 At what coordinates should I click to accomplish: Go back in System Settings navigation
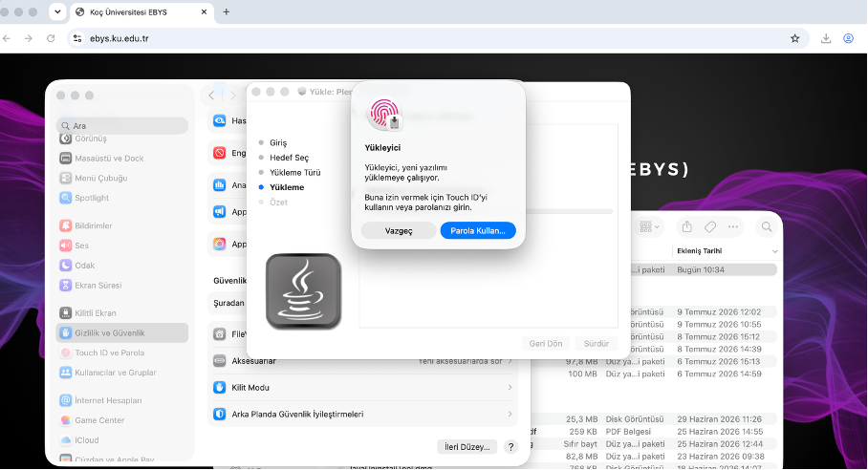pos(211,96)
